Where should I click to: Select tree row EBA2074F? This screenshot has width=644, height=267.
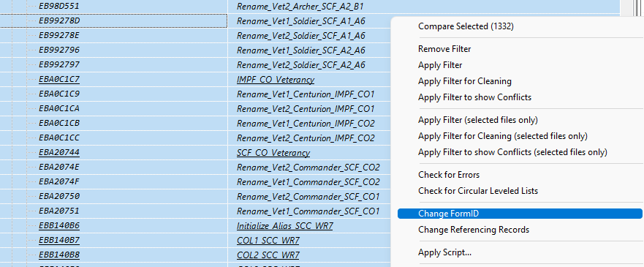pos(59,181)
